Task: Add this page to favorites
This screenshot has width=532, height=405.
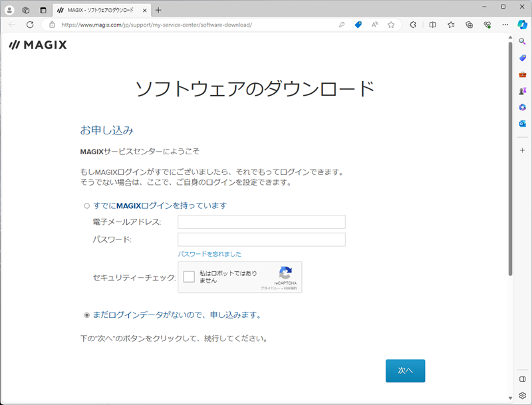Action: [391, 25]
